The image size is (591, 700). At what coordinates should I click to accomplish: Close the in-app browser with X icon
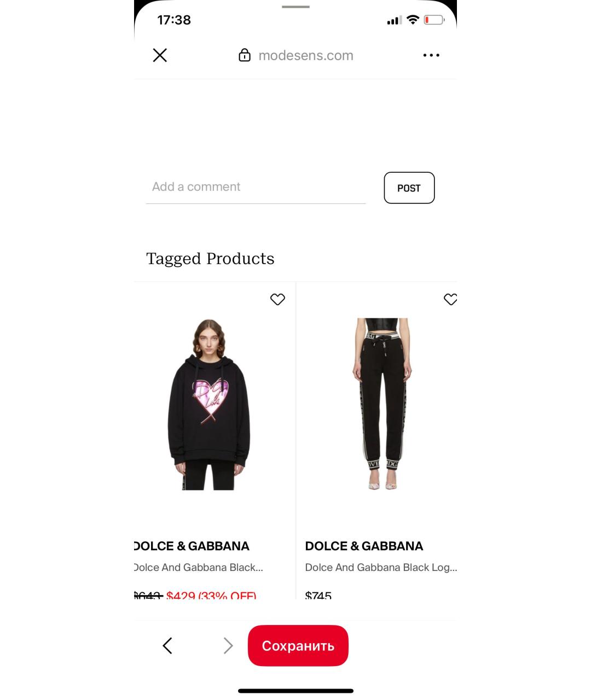160,55
